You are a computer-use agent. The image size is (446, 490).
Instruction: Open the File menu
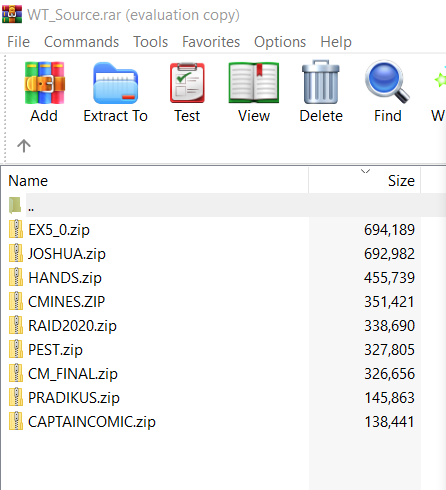[19, 42]
